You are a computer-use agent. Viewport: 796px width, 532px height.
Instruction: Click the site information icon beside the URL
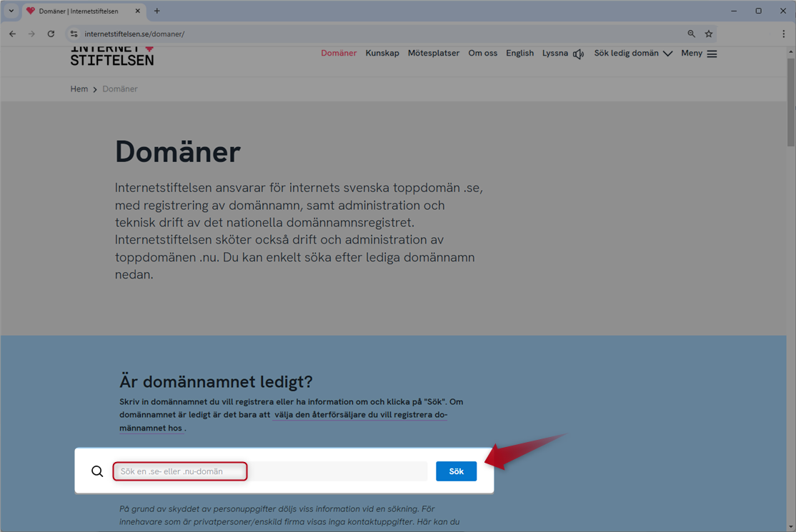(x=73, y=33)
